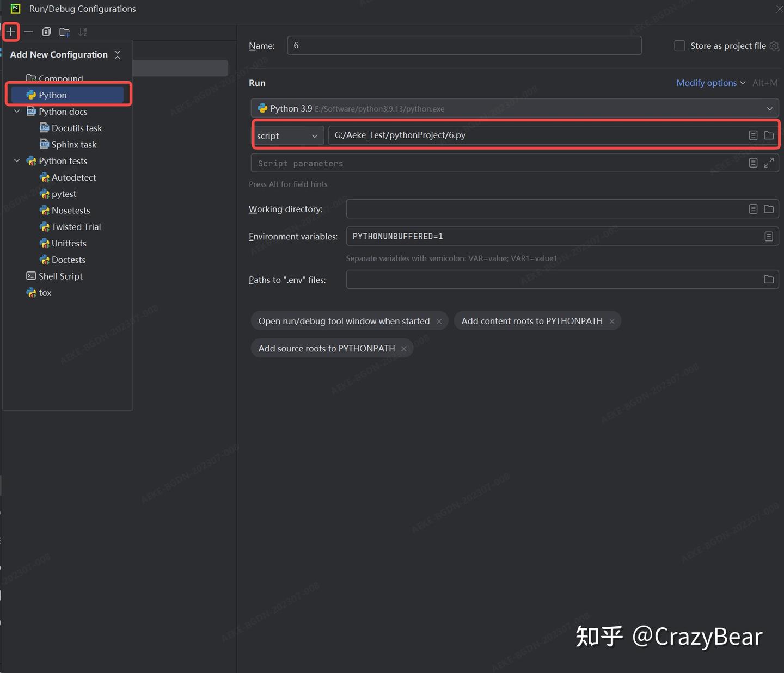Edit environment variables list icon
Viewport: 784px width, 673px height.
(x=769, y=236)
